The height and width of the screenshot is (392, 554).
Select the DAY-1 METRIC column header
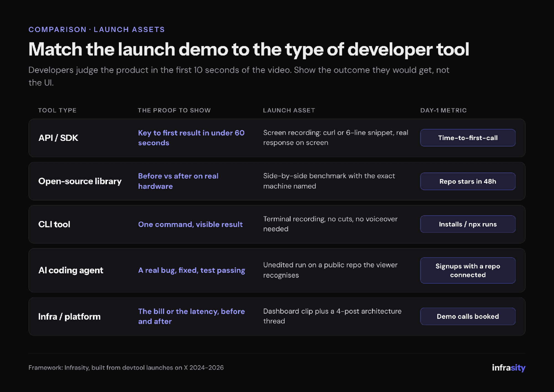pos(443,110)
